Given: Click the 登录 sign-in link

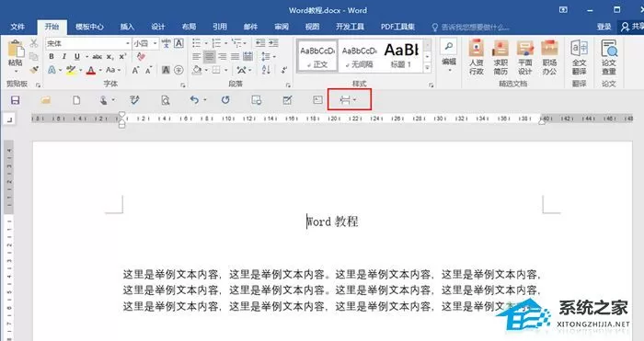Looking at the screenshot, I should (604, 27).
